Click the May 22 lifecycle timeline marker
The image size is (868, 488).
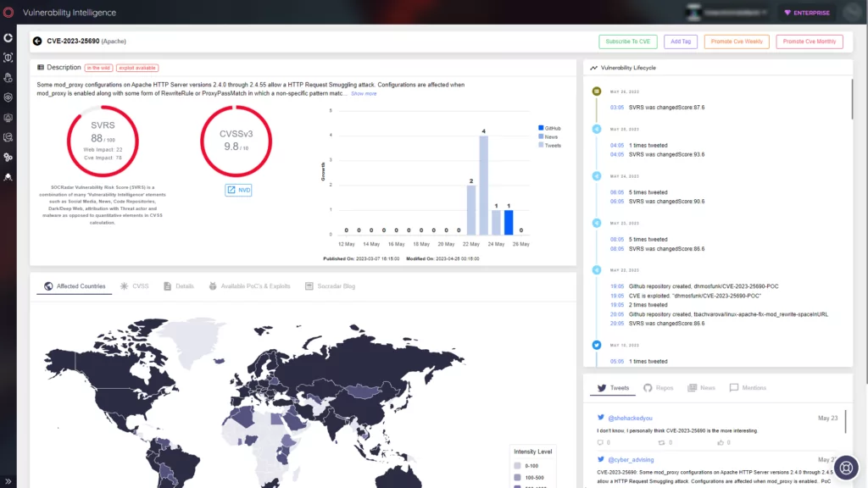[596, 270]
